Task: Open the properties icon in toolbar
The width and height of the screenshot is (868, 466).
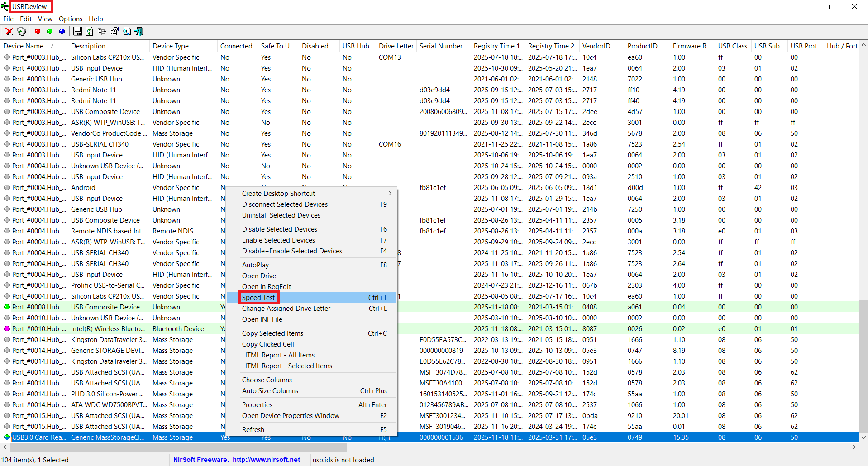Action: pyautogui.click(x=114, y=31)
